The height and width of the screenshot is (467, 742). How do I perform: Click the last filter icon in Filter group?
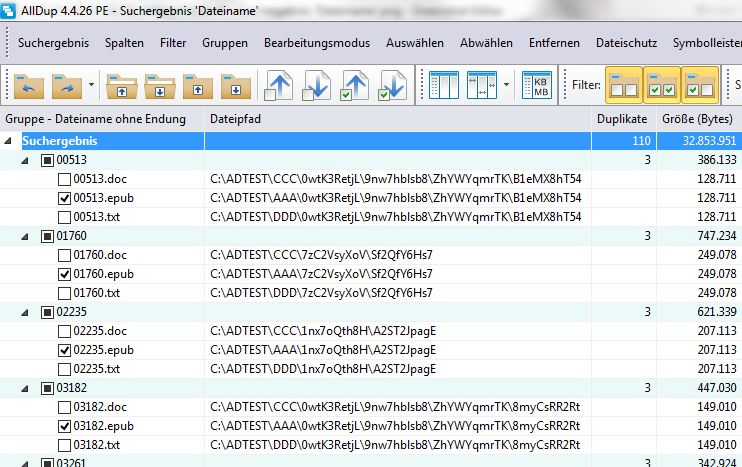click(x=699, y=86)
